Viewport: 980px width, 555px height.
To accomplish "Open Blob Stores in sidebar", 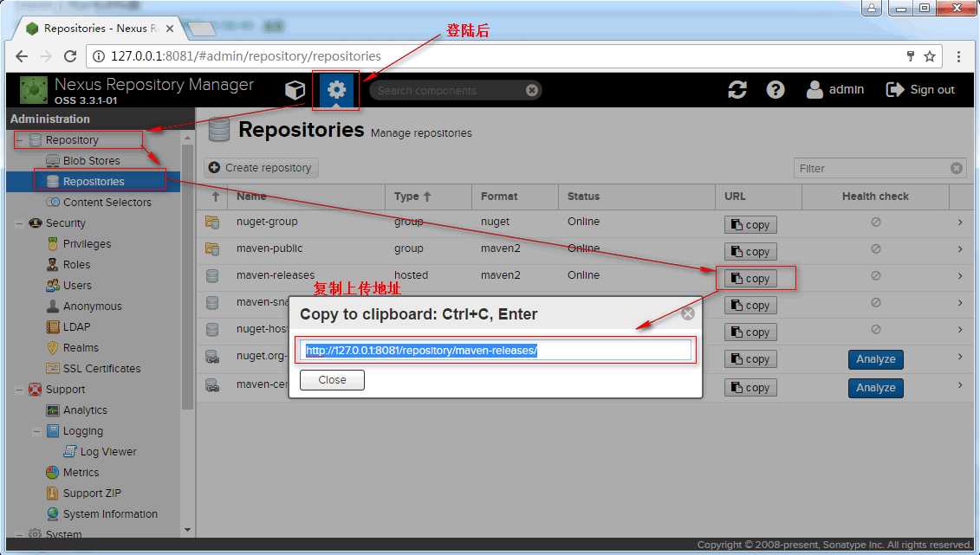I will coord(91,160).
